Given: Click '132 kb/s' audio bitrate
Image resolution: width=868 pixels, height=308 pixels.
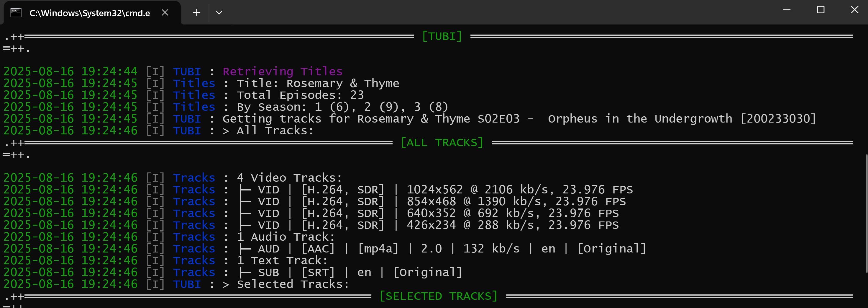Looking at the screenshot, I should 491,249.
